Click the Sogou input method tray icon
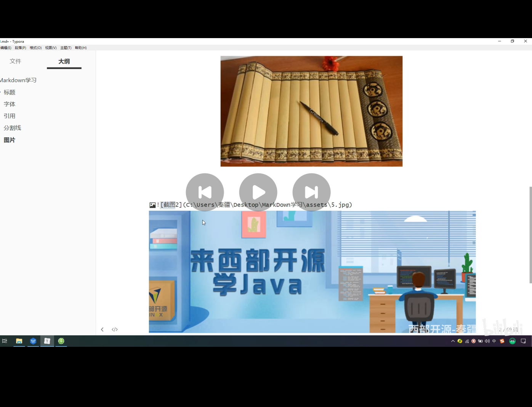The image size is (532, 407). coord(502,341)
